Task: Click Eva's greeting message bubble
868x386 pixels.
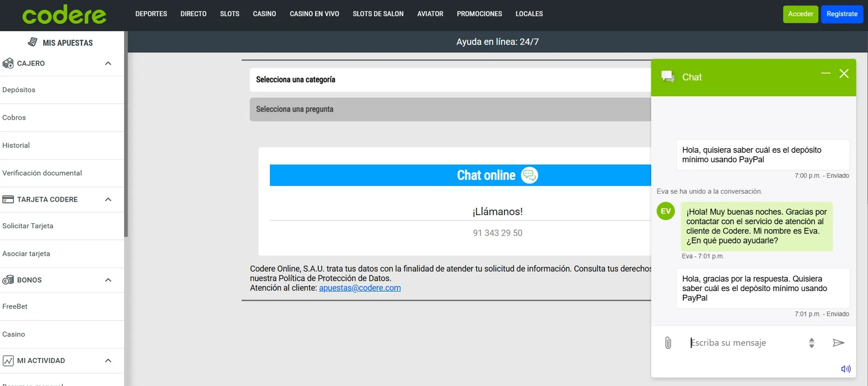Action: (756, 226)
